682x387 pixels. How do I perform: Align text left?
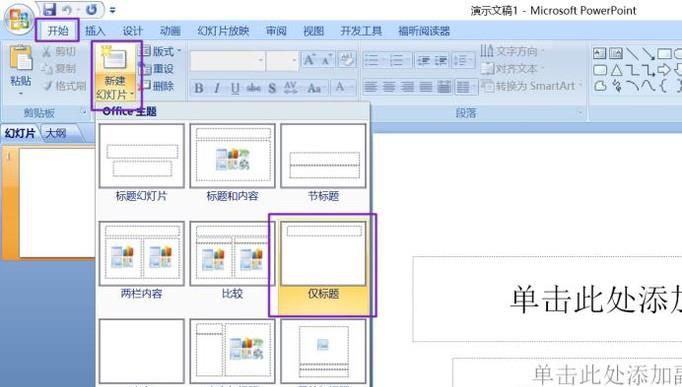(371, 87)
